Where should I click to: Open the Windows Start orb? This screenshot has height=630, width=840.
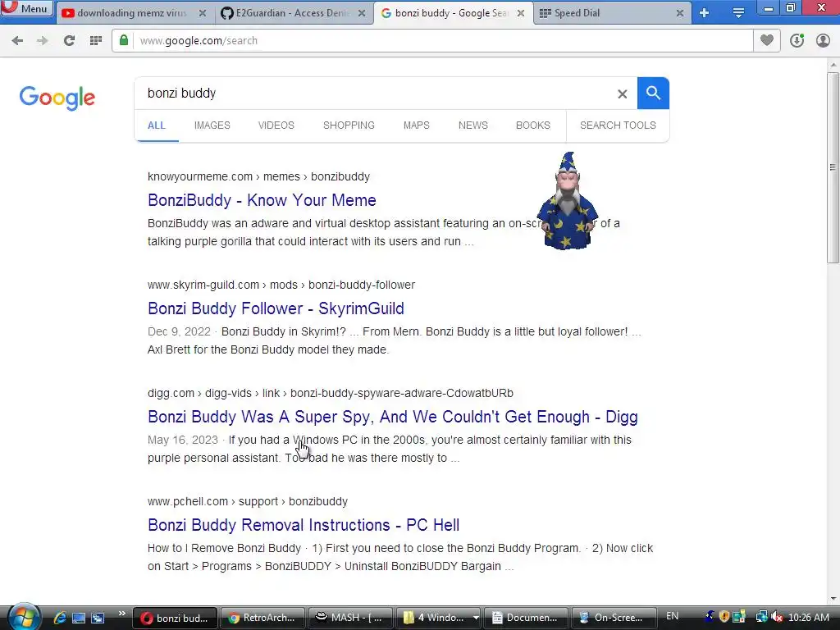24,617
